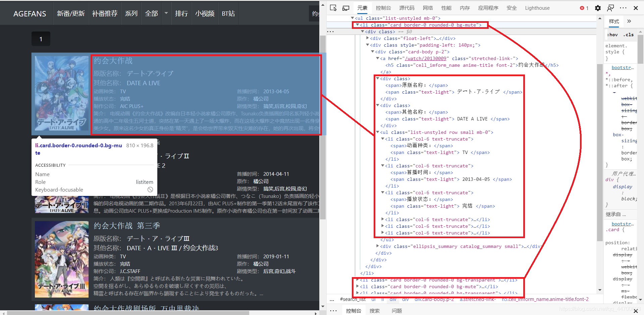The image size is (644, 315).
Task: Select the element.style rule text
Action: [615, 49]
